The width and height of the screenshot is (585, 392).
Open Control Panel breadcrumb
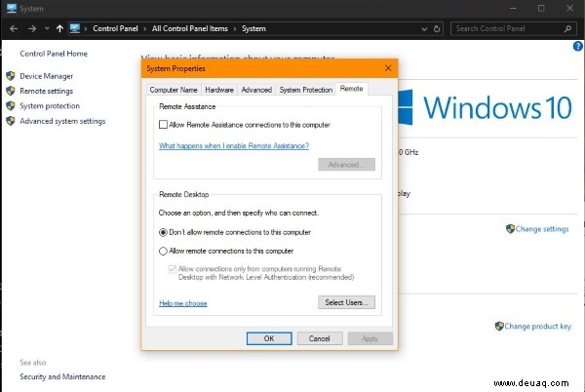(115, 28)
